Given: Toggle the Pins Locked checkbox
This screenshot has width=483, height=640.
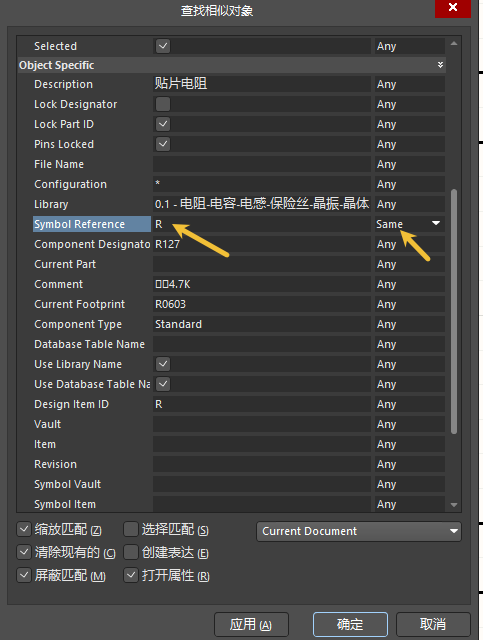Looking at the screenshot, I should (x=163, y=144).
